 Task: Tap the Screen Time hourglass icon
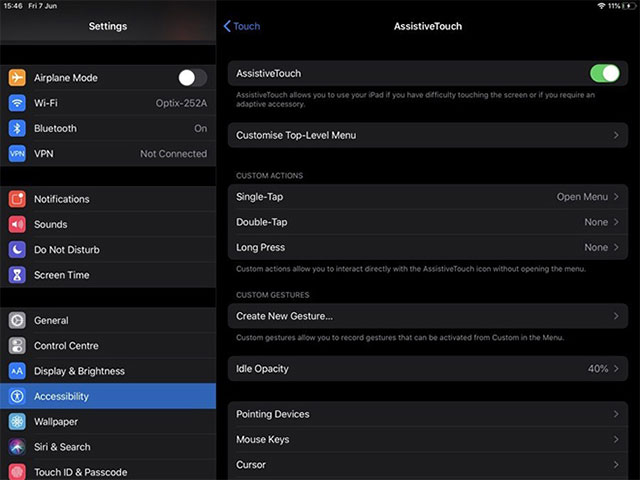point(17,275)
